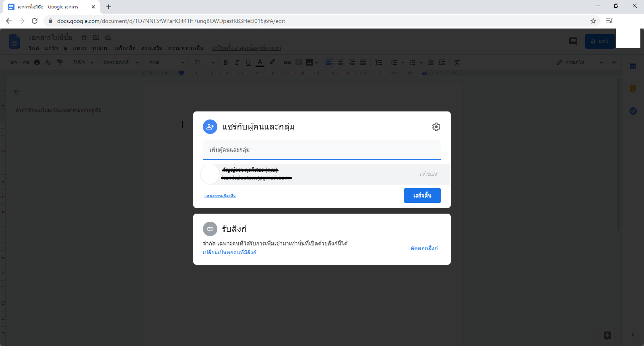The width and height of the screenshot is (644, 346).
Task: Justify the text alignment
Action: tap(363, 62)
